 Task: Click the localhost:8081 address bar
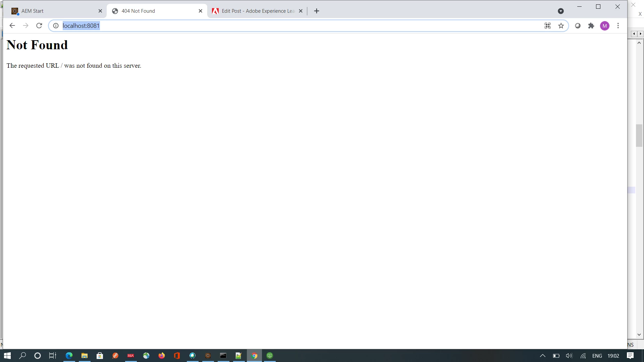click(268, 26)
